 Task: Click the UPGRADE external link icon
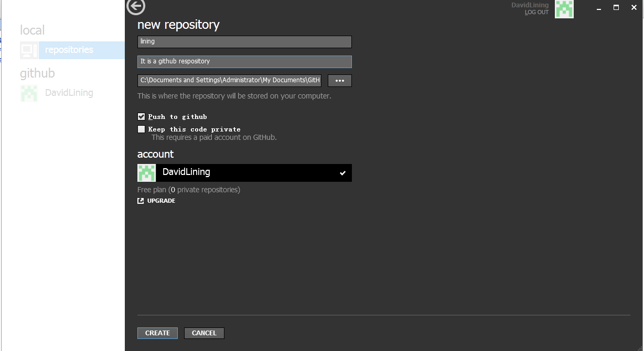tap(141, 201)
